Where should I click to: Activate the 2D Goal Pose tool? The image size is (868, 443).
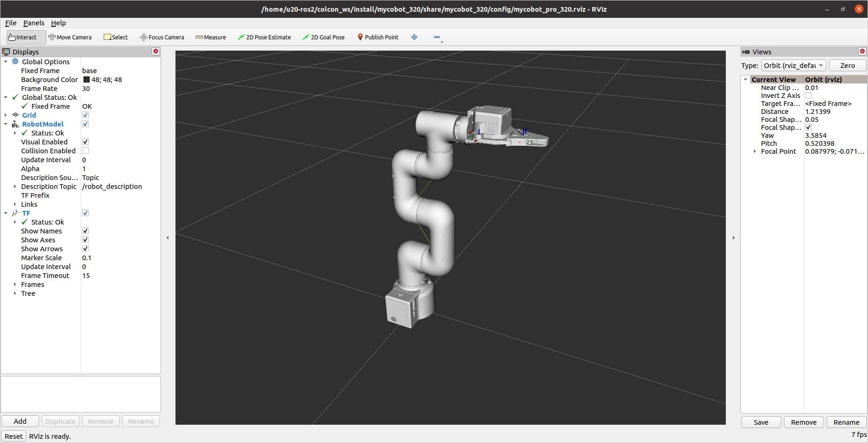(323, 38)
